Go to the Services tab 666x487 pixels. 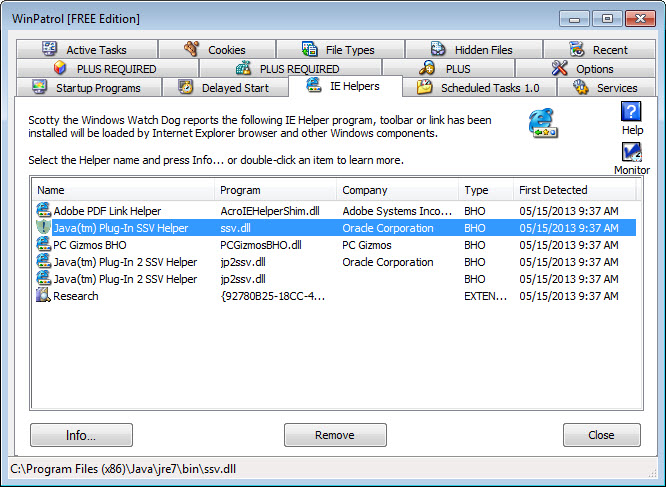point(606,87)
